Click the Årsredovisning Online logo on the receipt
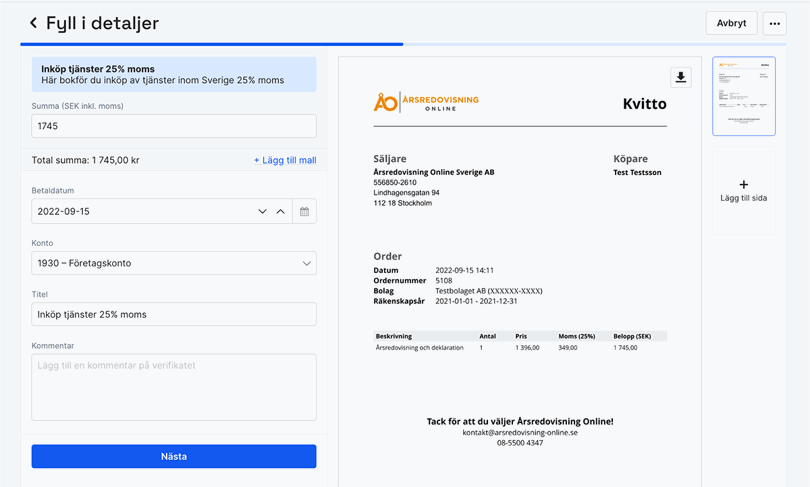810x487 pixels. (426, 102)
